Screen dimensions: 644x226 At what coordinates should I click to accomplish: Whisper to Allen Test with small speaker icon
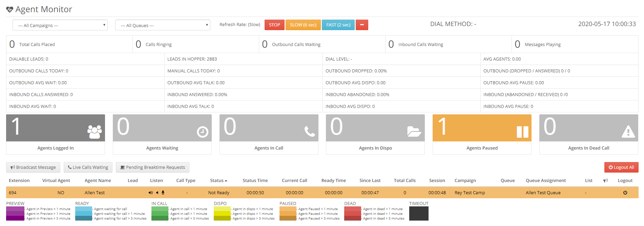[157, 193]
